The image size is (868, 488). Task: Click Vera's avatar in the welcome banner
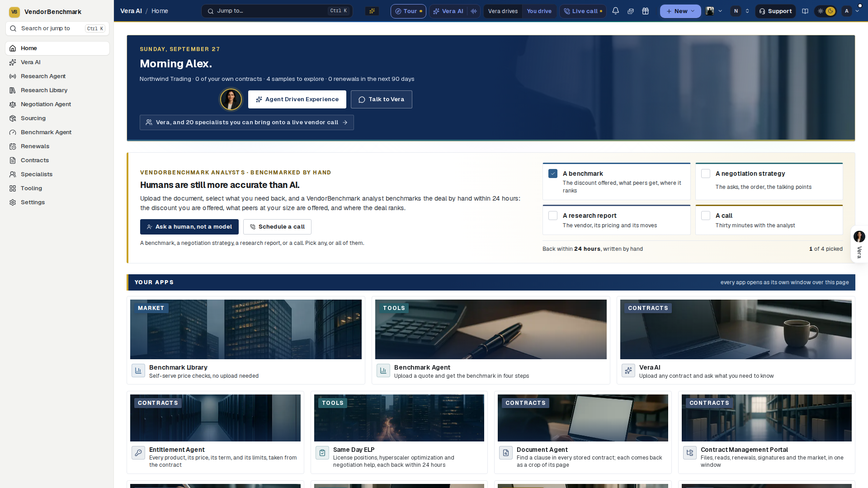[231, 99]
